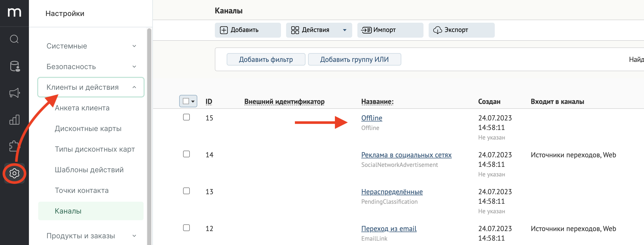Open Дисконтные карты menu item
Screen dimensions: 644x245
[88, 128]
